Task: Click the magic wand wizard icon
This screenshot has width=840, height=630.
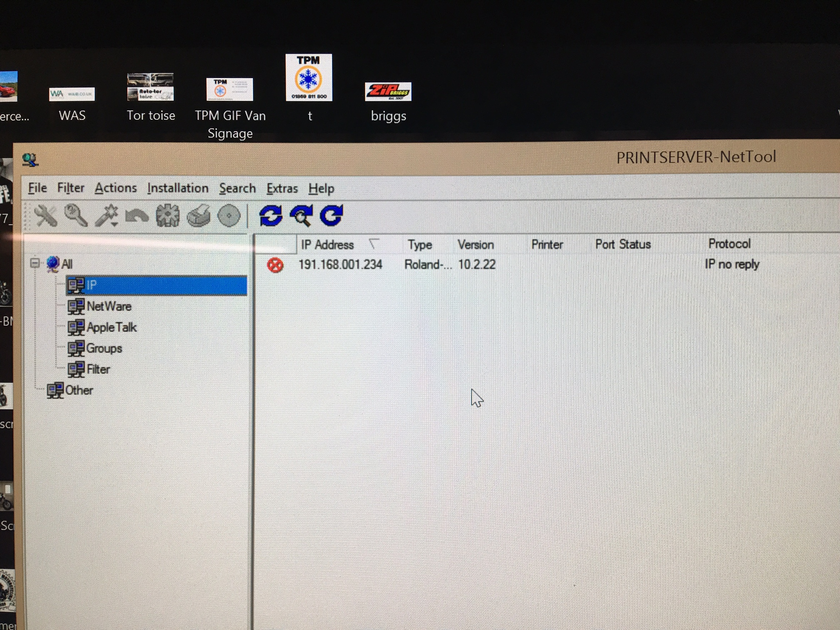Action: point(106,216)
